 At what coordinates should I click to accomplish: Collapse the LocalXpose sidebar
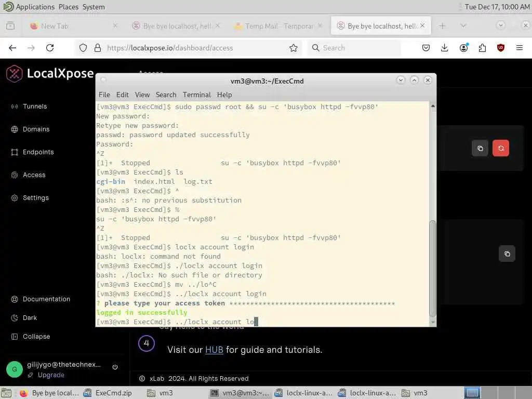pos(31,336)
